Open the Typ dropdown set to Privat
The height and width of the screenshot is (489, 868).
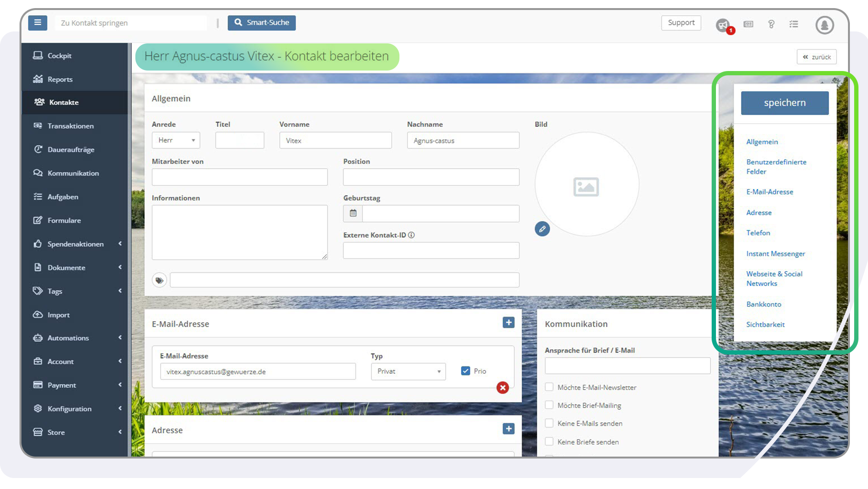[x=408, y=371]
